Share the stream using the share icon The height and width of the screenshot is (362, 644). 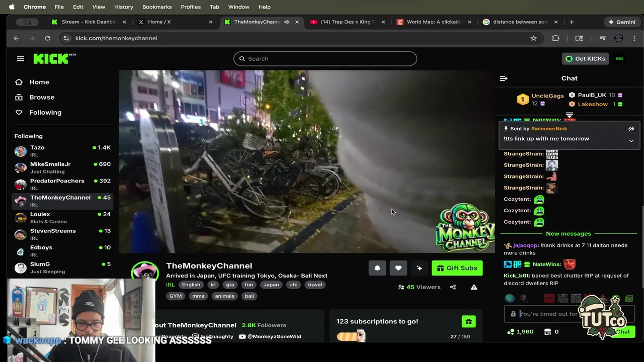coord(453,287)
